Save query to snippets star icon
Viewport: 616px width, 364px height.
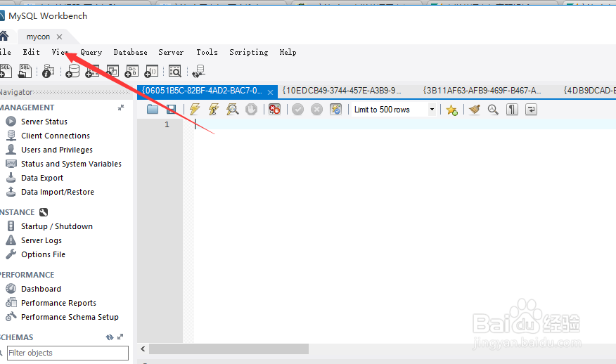point(451,110)
